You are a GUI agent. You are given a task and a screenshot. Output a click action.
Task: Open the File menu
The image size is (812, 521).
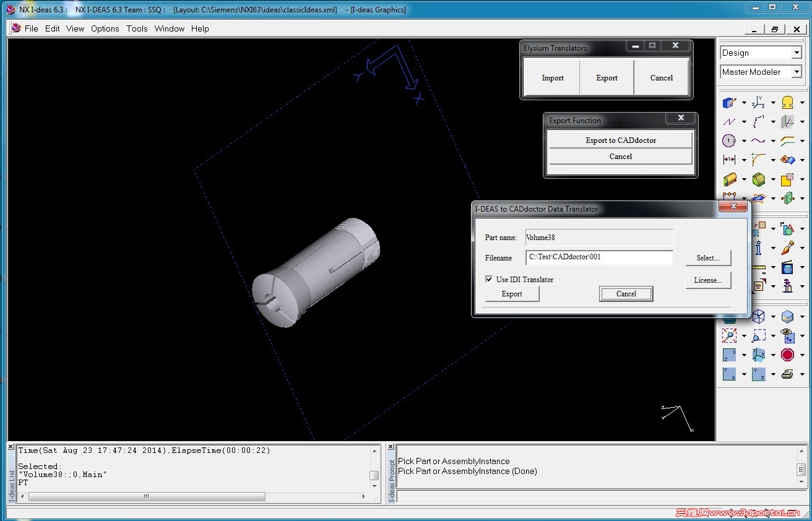[x=32, y=28]
